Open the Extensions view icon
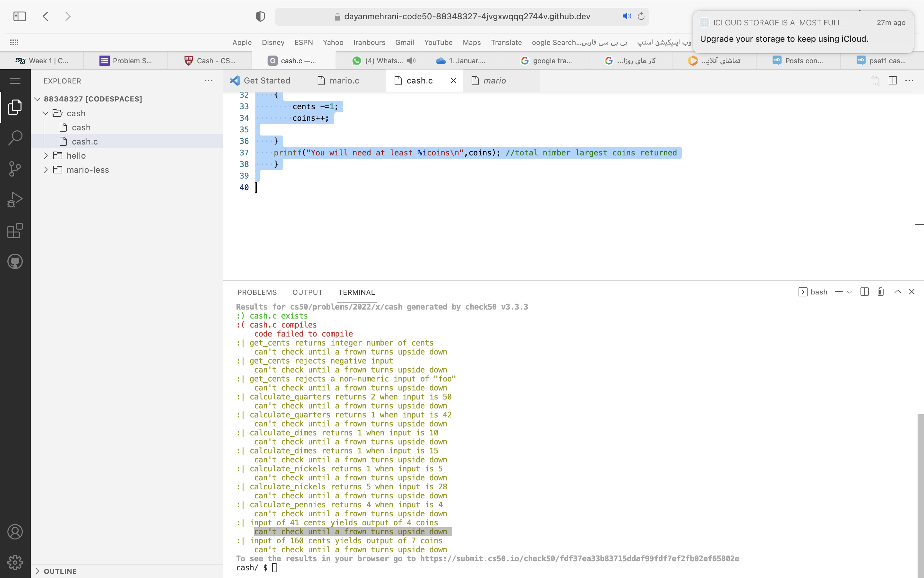Image resolution: width=924 pixels, height=578 pixels. click(x=15, y=231)
